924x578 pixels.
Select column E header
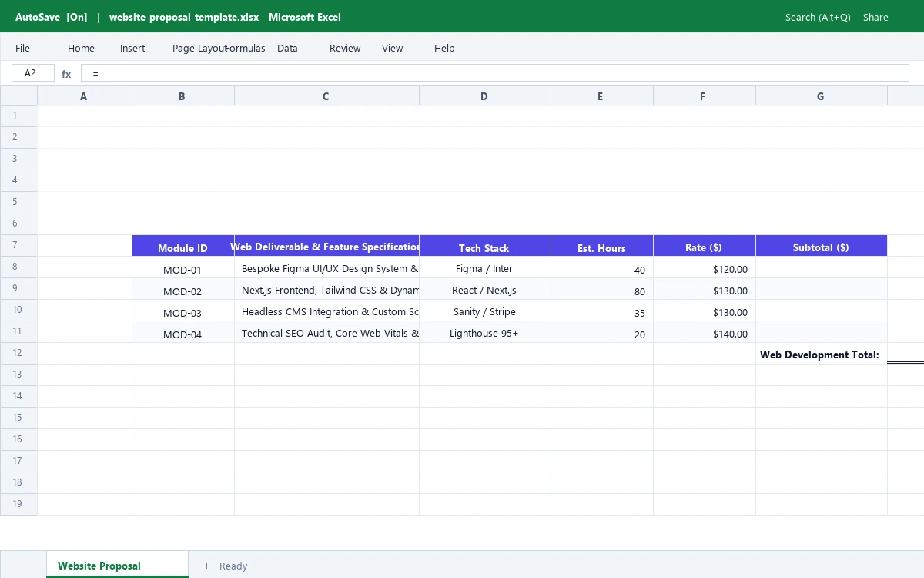tap(602, 96)
